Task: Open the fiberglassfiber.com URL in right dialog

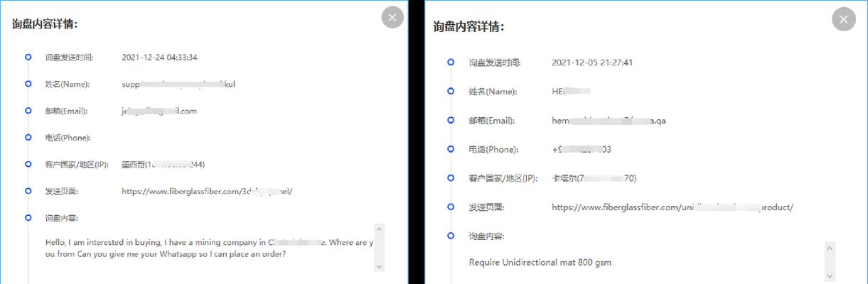Action: (673, 207)
